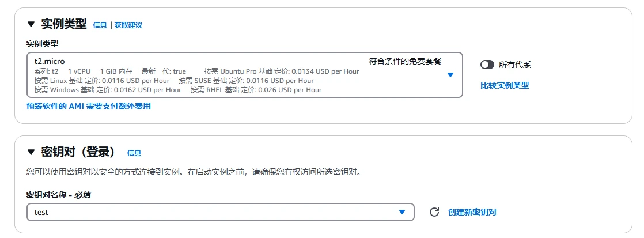Viewport: 644px width, 238px height.
Task: Open 预装软件的 AMI 需要支付额外费用 link
Action: pyautogui.click(x=89, y=106)
